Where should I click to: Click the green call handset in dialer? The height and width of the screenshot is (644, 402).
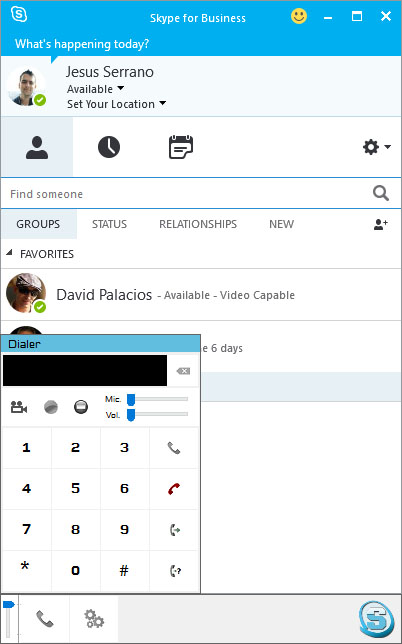pos(174,448)
